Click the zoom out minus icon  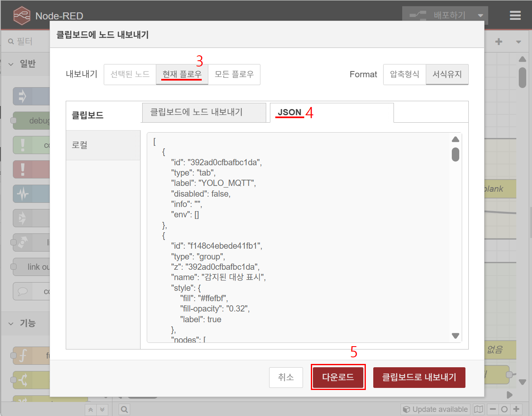493,409
